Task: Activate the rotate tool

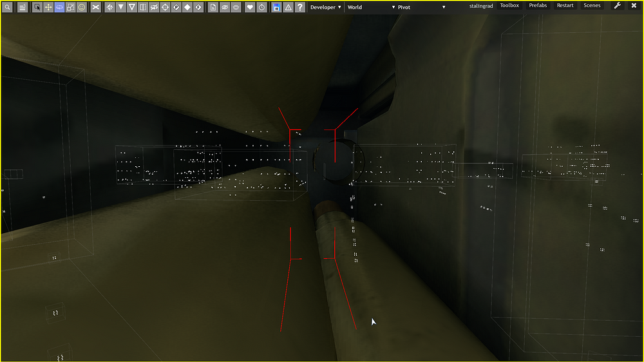Action: (59, 7)
